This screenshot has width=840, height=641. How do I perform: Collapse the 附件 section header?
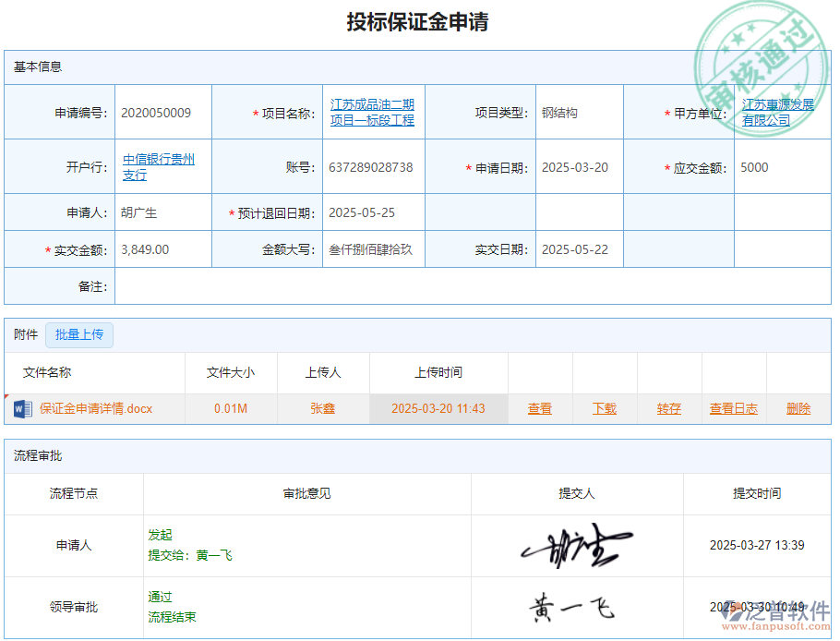pyautogui.click(x=24, y=335)
